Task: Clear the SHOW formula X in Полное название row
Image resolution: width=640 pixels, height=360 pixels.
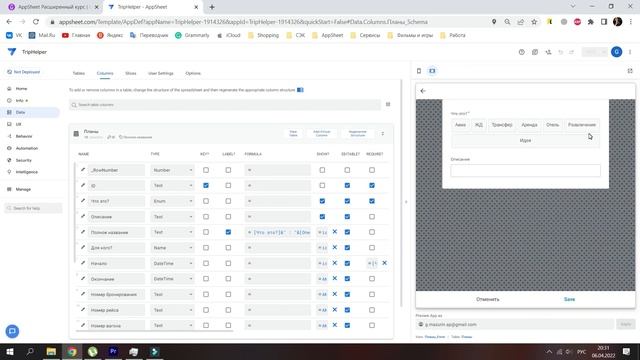Action: 335,232
